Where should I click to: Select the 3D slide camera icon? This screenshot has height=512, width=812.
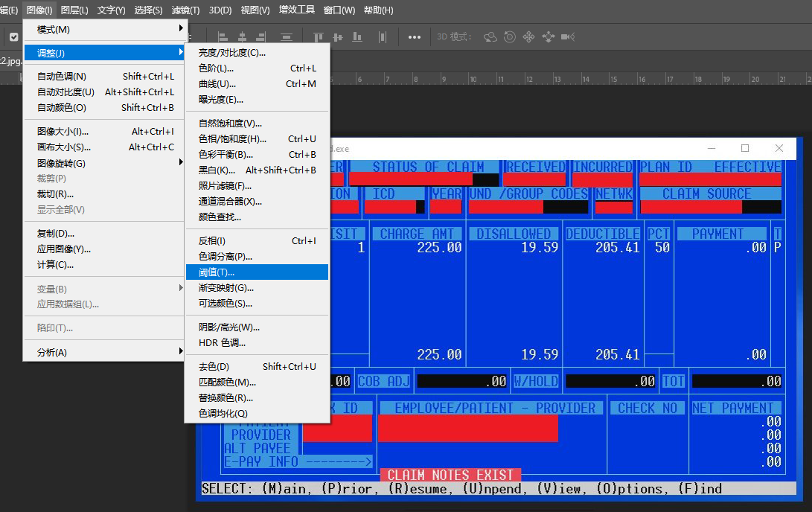tap(548, 36)
